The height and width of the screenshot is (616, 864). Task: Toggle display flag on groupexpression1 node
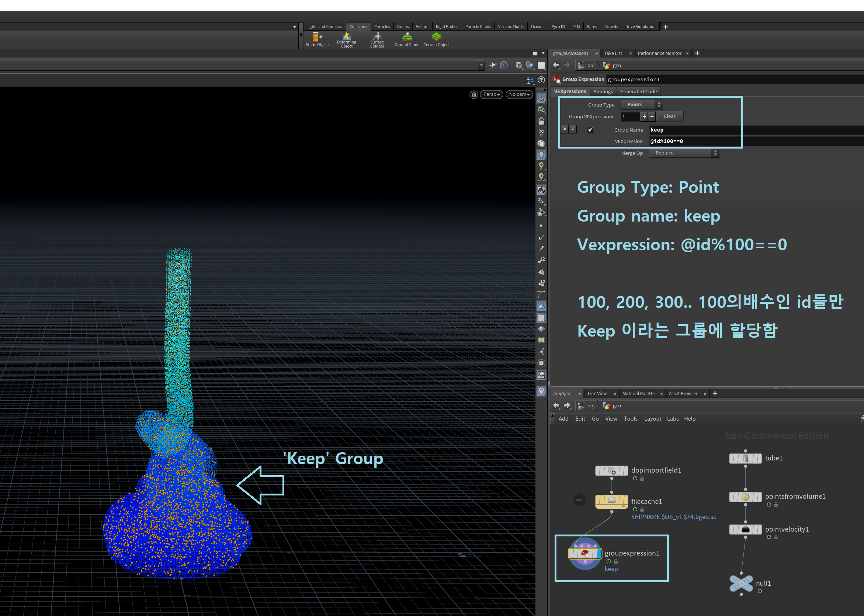(599, 554)
